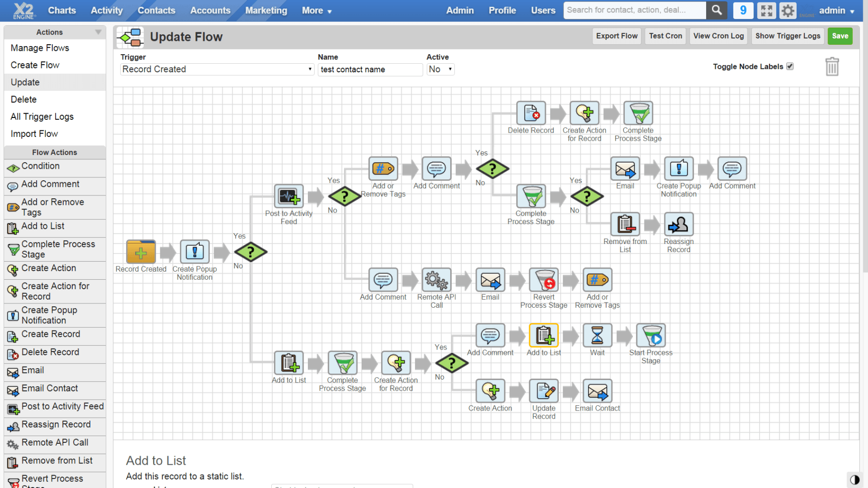This screenshot has height=488, width=868.
Task: Pick Condition from Flow Actions sidebar
Action: coord(55,167)
